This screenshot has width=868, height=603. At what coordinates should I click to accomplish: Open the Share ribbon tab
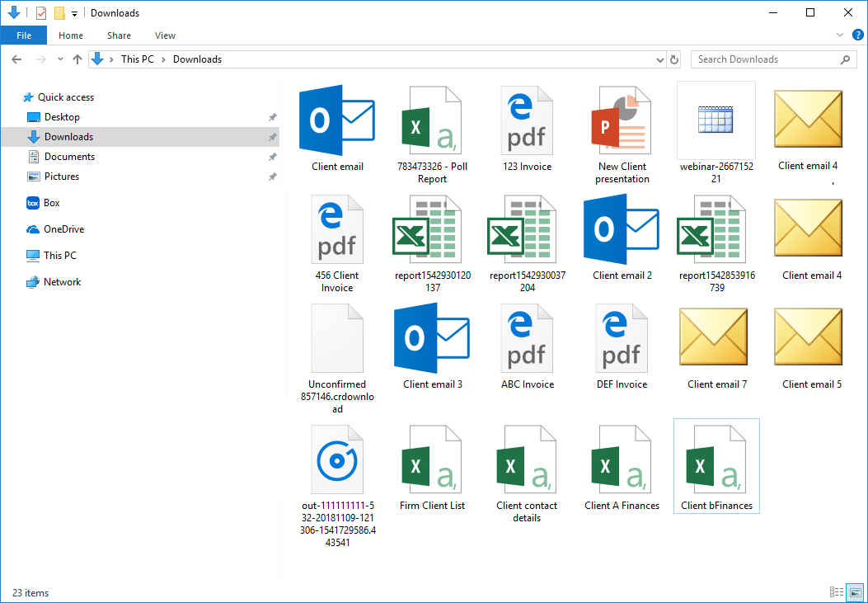tap(119, 35)
